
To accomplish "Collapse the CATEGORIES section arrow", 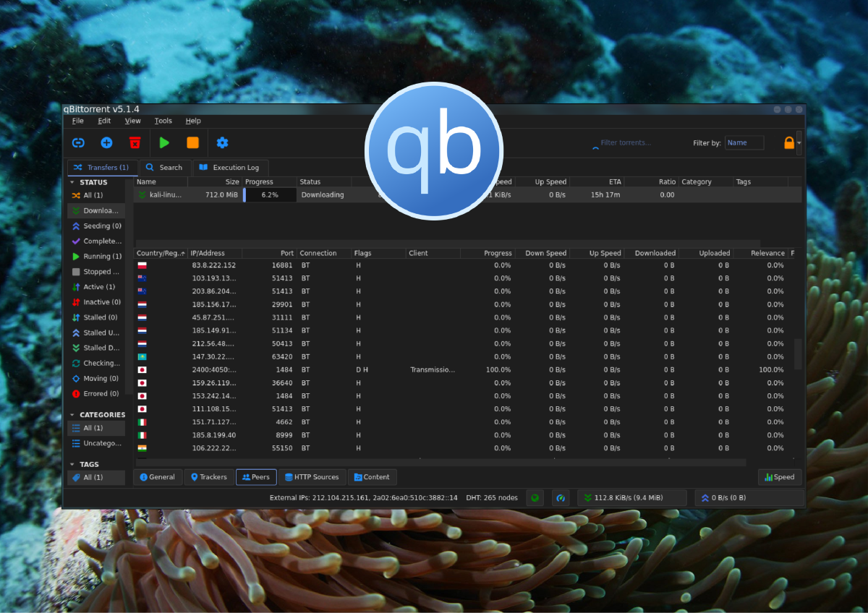I will [72, 415].
